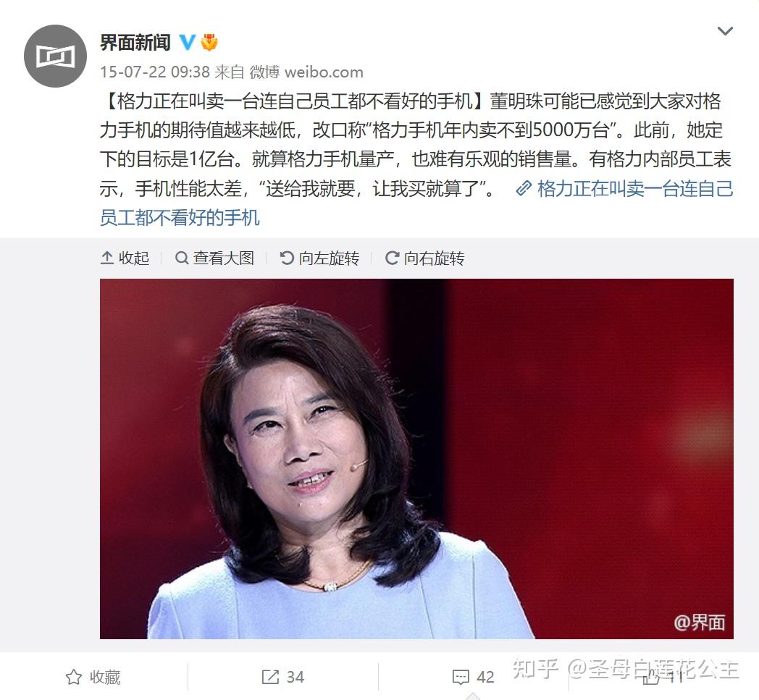This screenshot has height=700, width=759.
Task: Open the 界面新闻 account name
Action: pyautogui.click(x=135, y=43)
